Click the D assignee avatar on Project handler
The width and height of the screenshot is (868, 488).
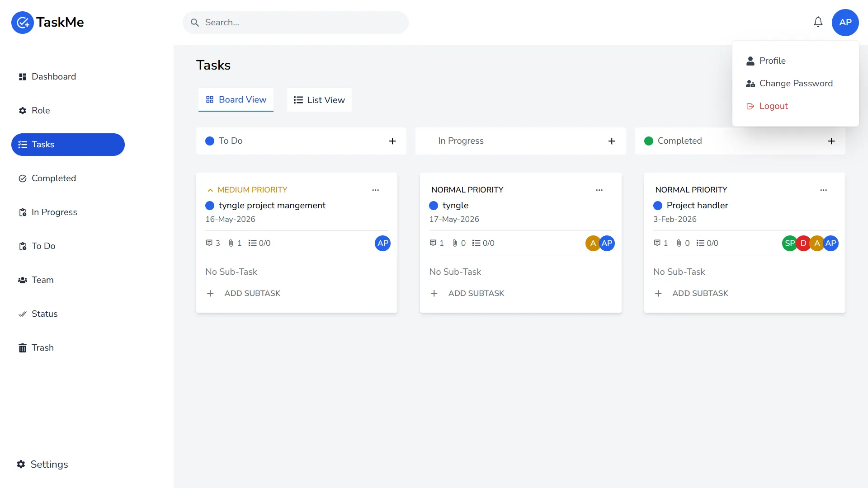pyautogui.click(x=803, y=243)
